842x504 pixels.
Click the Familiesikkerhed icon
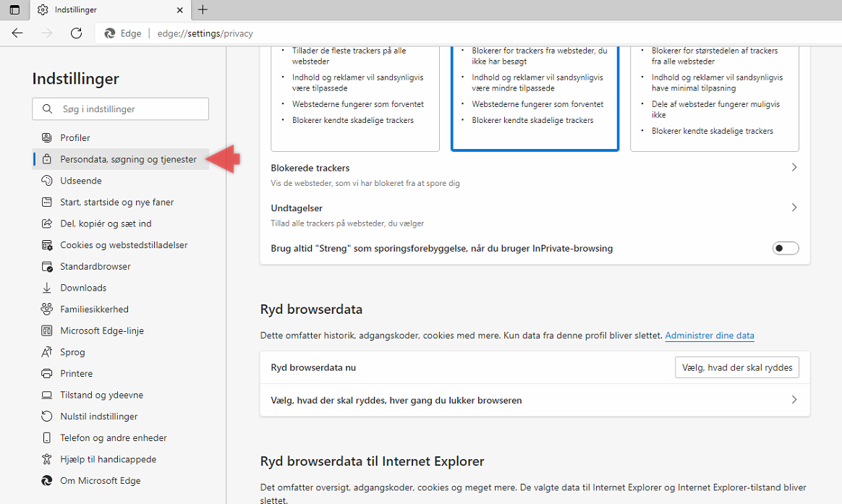[47, 309]
